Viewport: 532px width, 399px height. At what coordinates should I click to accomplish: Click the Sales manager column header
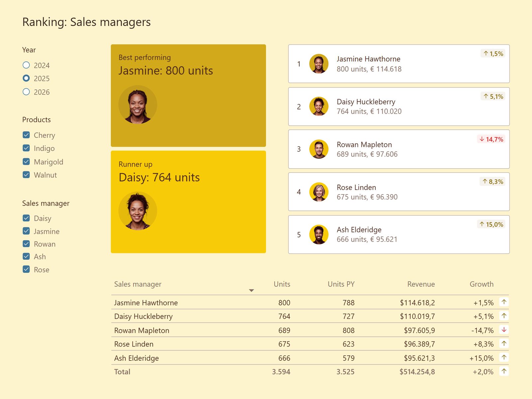coord(138,284)
